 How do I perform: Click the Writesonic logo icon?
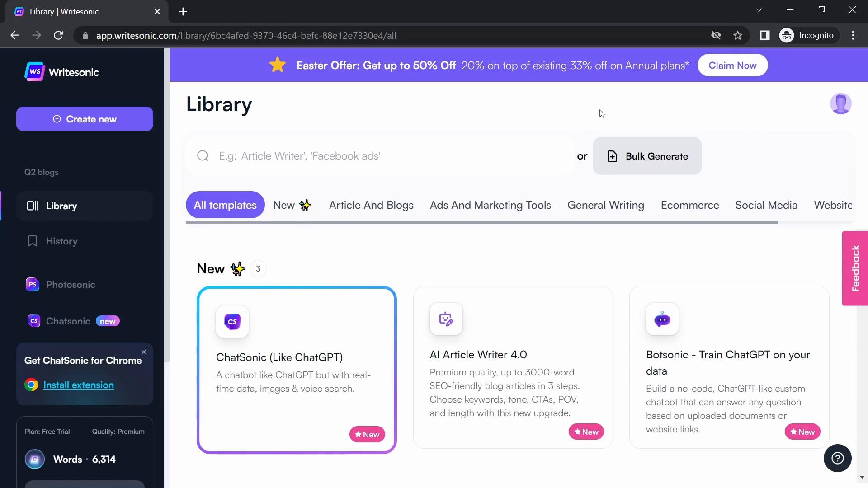tap(33, 71)
